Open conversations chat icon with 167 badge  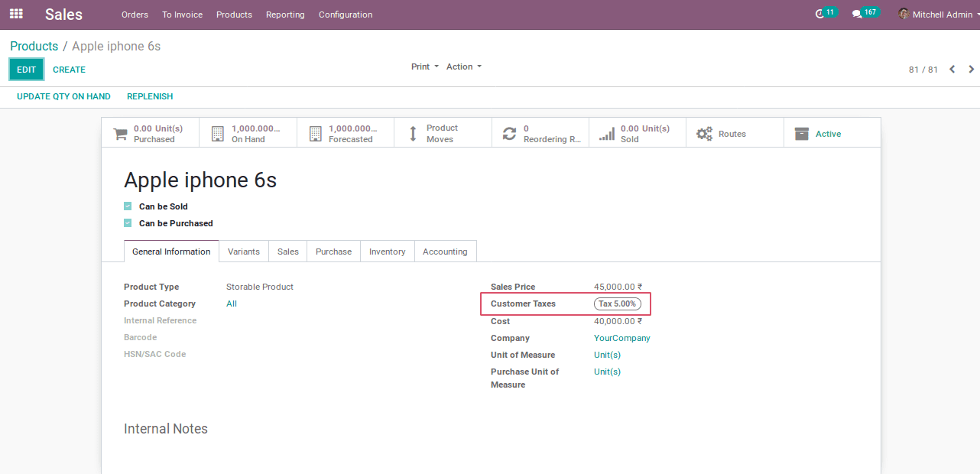(857, 15)
